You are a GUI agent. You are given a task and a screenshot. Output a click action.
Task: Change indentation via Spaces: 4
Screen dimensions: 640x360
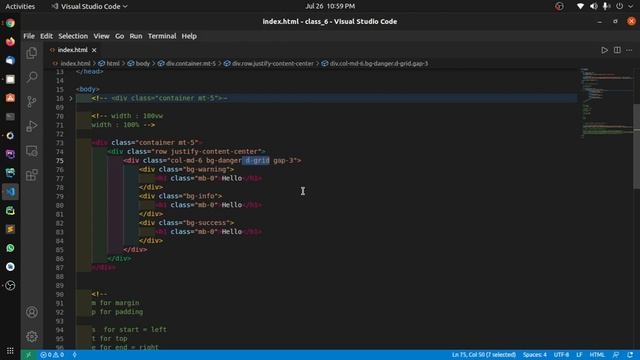(x=535, y=355)
